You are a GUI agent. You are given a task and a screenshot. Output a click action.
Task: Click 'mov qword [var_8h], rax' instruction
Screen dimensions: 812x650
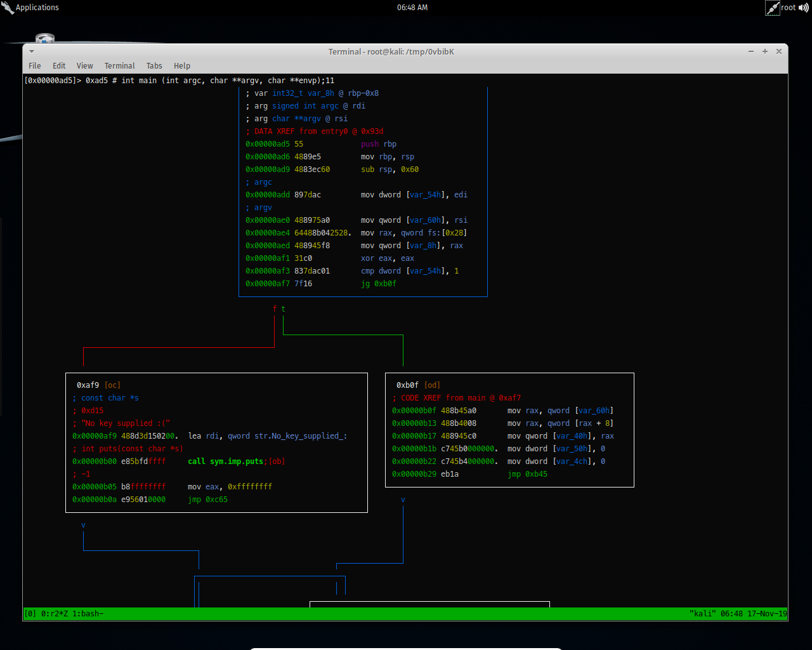click(x=412, y=246)
